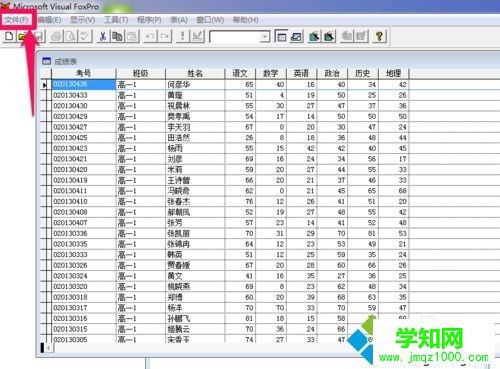Open the Data Session window icon
The width and height of the screenshot is (500, 369).
[296, 36]
